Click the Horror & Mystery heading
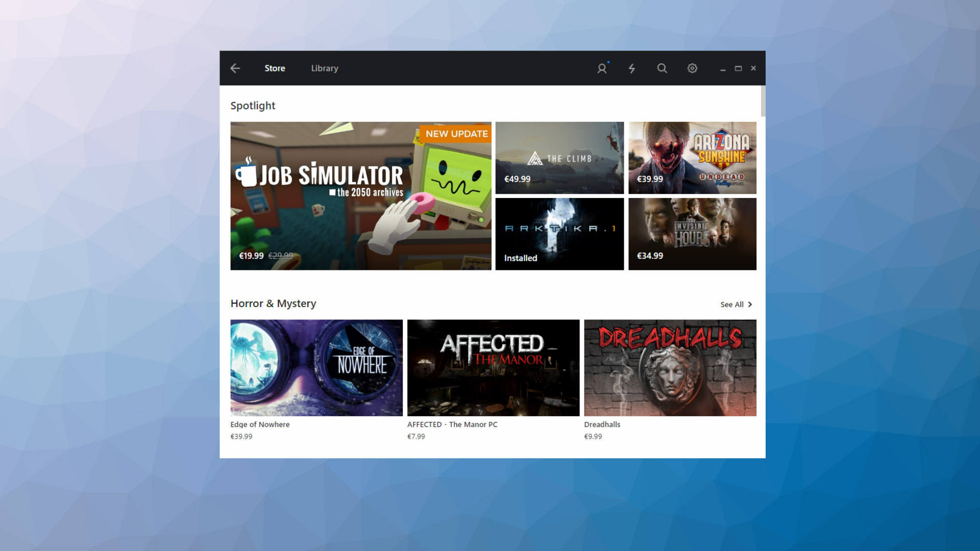The width and height of the screenshot is (980, 551). [273, 304]
